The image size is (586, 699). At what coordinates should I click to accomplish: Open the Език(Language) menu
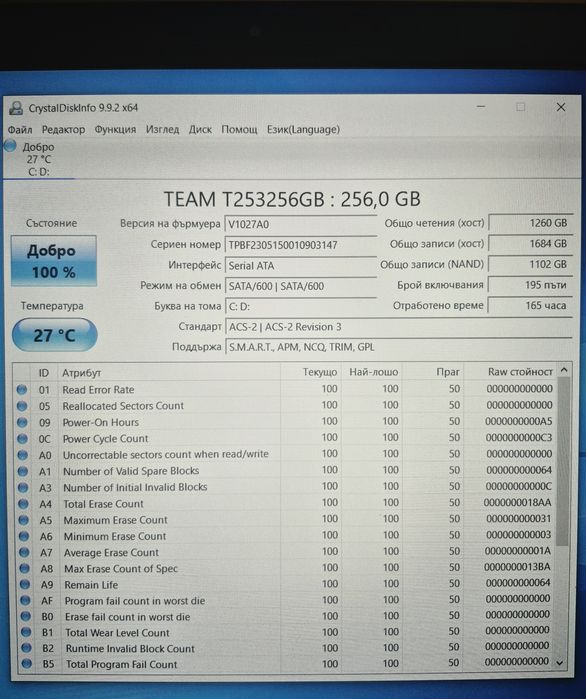coord(303,130)
